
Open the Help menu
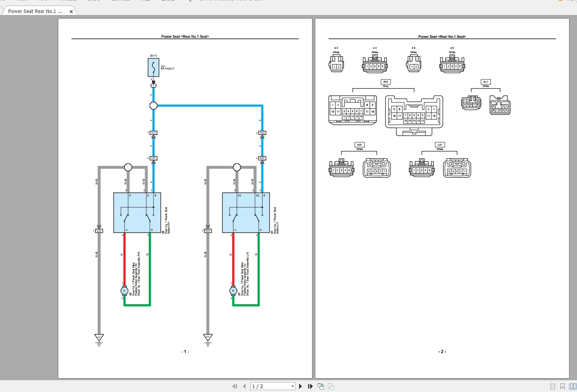tap(146, 1)
